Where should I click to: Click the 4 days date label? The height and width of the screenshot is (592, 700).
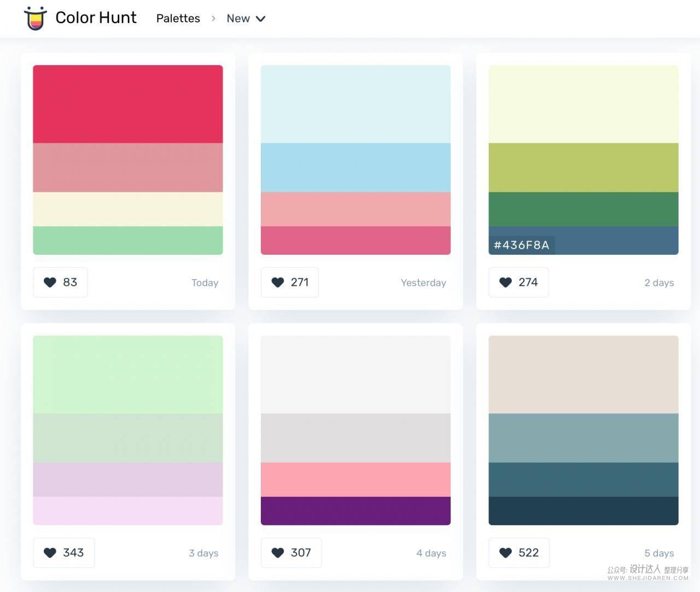pos(431,553)
